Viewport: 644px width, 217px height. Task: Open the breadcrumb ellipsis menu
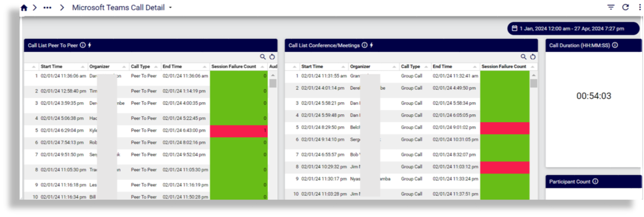pos(47,8)
